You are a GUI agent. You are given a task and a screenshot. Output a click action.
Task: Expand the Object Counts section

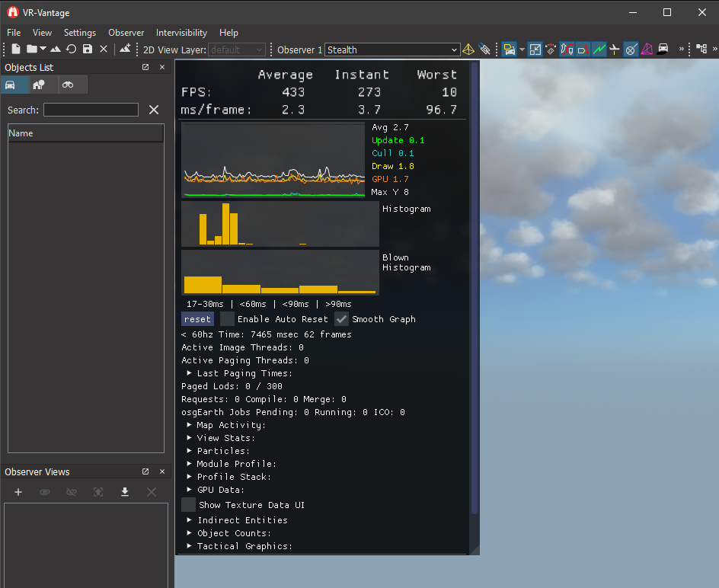pos(190,533)
